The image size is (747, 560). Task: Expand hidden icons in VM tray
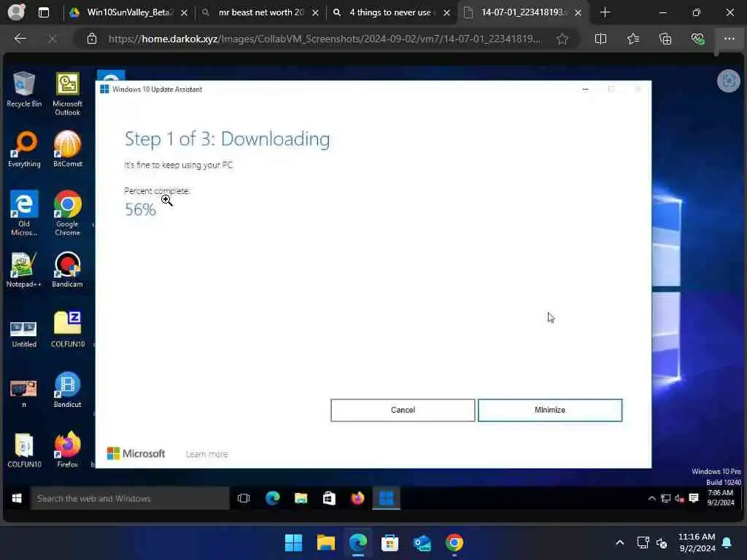pyautogui.click(x=651, y=498)
